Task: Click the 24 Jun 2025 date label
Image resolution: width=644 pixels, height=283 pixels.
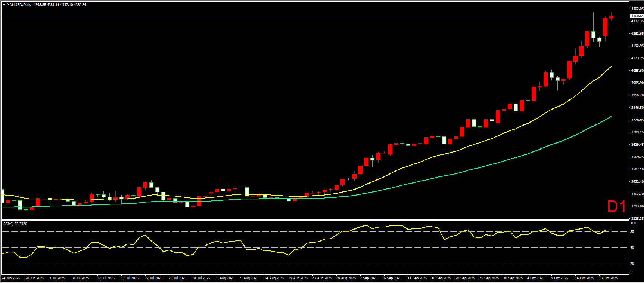Action: coord(11,278)
